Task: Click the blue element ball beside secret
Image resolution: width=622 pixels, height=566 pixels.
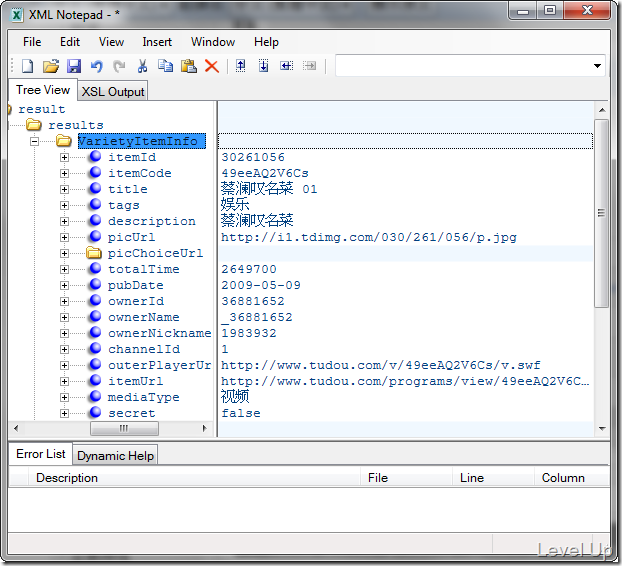Action: pyautogui.click(x=95, y=413)
